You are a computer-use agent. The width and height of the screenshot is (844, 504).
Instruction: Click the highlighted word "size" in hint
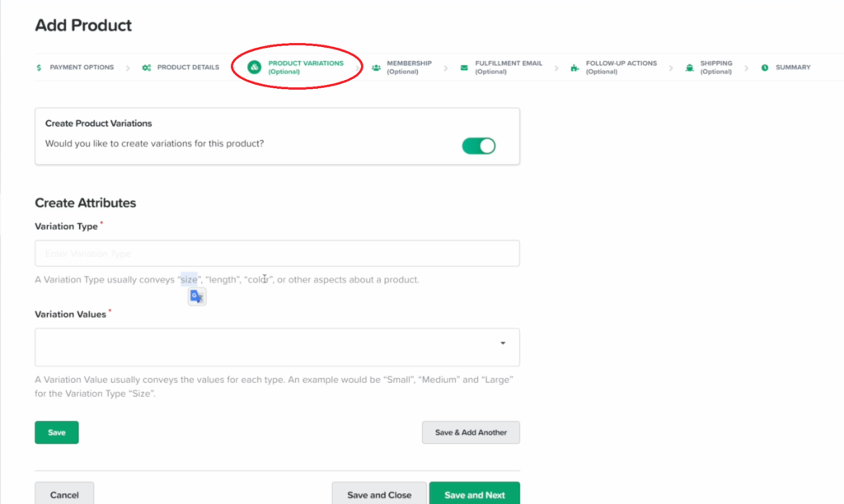189,280
